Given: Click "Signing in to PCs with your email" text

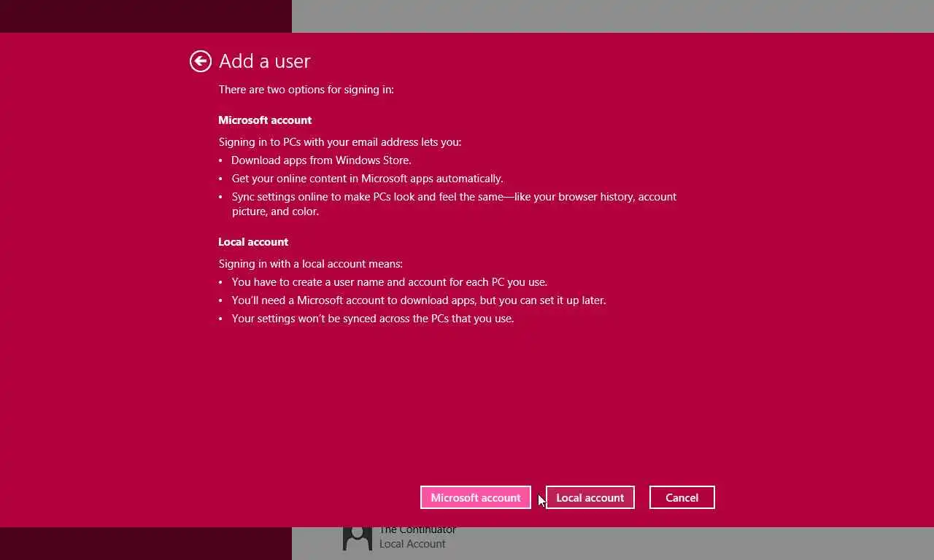Looking at the screenshot, I should pyautogui.click(x=340, y=142).
